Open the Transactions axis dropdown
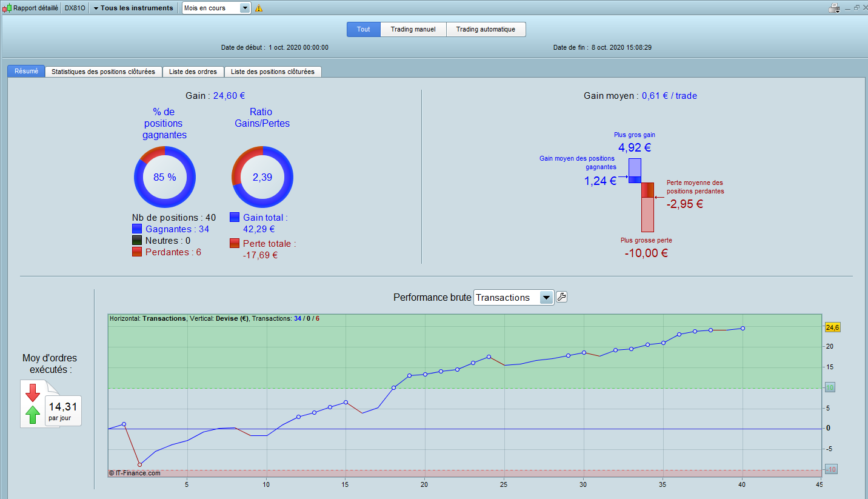This screenshot has height=499, width=868. (x=513, y=297)
